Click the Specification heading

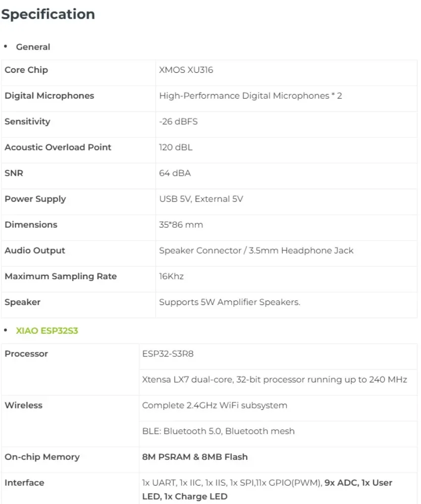click(x=48, y=14)
